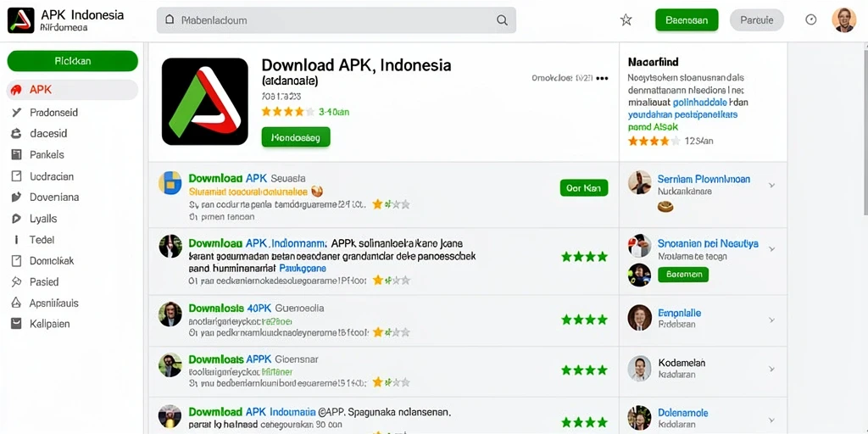Click the star rating under Download APK, Indonesia
The image size is (868, 434).
(x=288, y=112)
